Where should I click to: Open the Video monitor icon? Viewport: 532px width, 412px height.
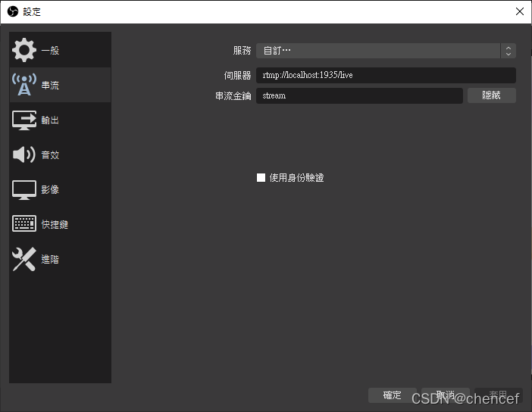pos(24,189)
